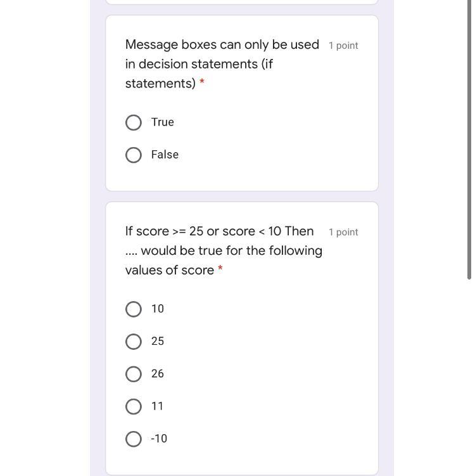Click the "True" answer label text
This screenshot has width=475, height=476.
(x=162, y=122)
